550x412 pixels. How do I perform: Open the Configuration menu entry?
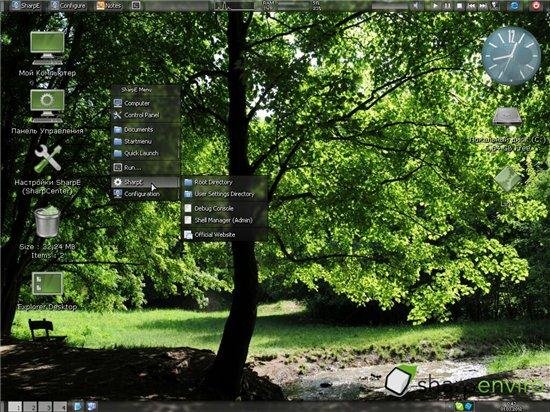[145, 194]
